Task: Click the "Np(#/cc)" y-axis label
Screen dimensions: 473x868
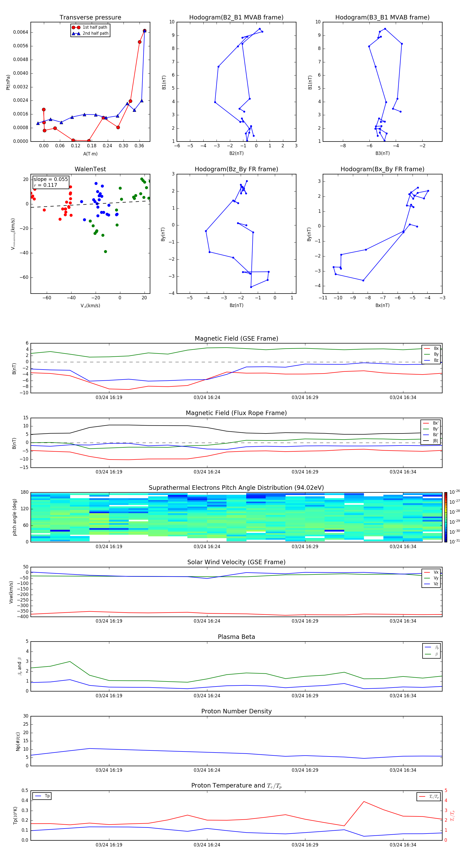Action: (18, 741)
